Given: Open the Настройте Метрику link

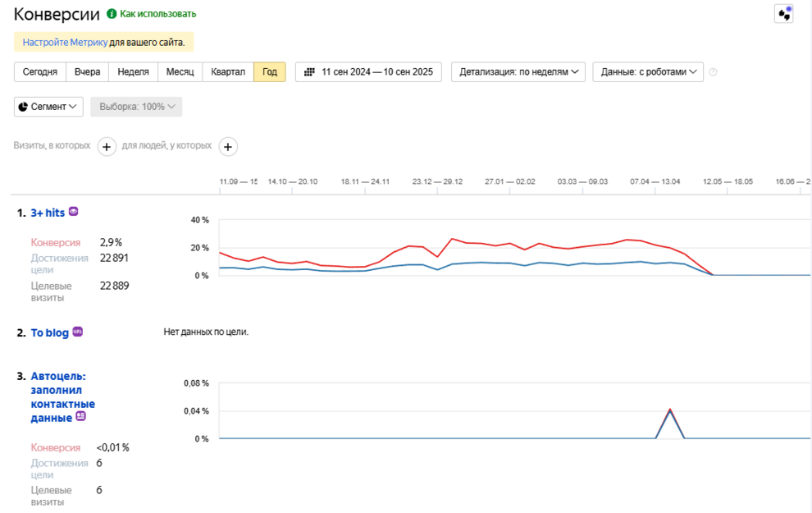Looking at the screenshot, I should coord(65,43).
